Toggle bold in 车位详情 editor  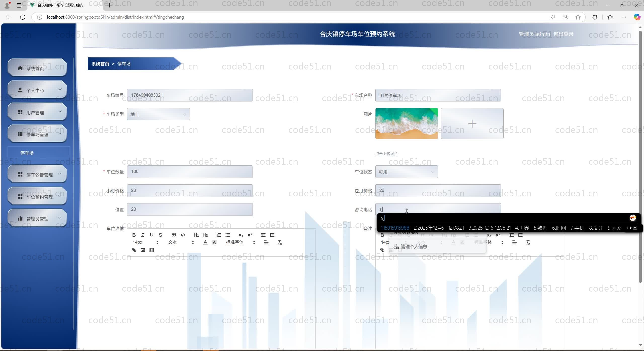coord(134,235)
